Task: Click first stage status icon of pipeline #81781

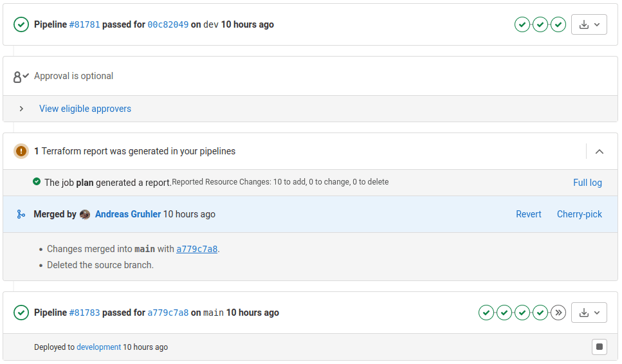Action: pos(522,24)
